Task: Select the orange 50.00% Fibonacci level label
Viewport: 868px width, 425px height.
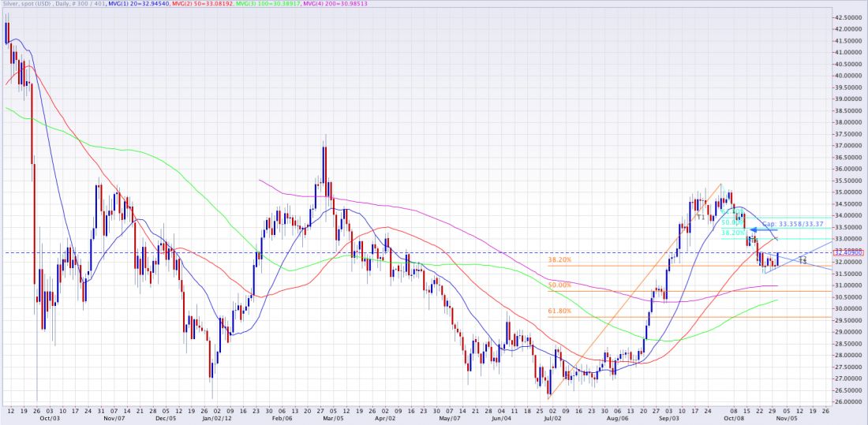Action: point(559,285)
